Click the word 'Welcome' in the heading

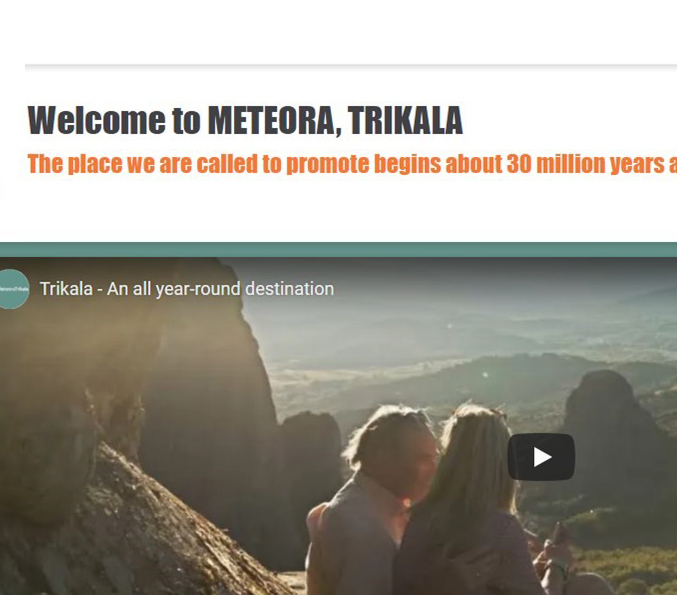coord(96,120)
